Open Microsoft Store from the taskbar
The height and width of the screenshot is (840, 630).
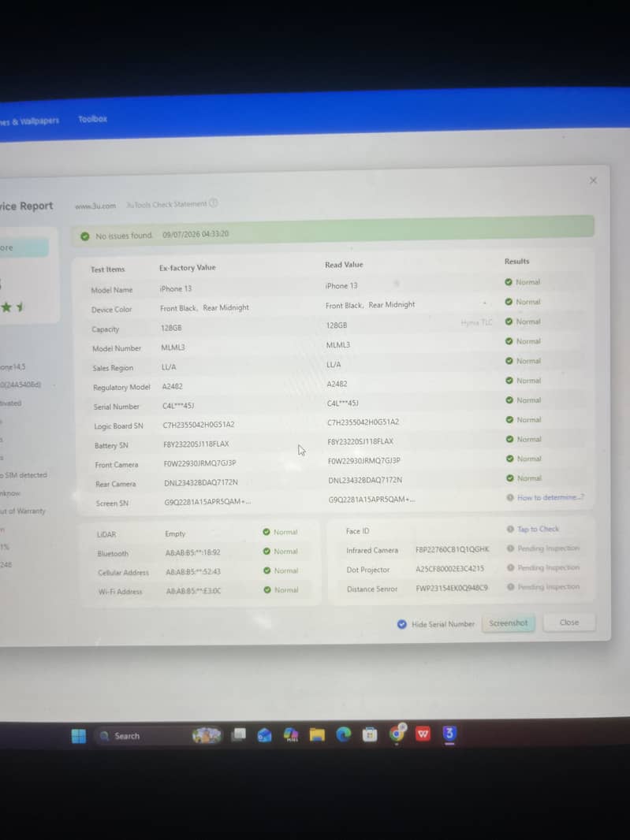(x=370, y=734)
